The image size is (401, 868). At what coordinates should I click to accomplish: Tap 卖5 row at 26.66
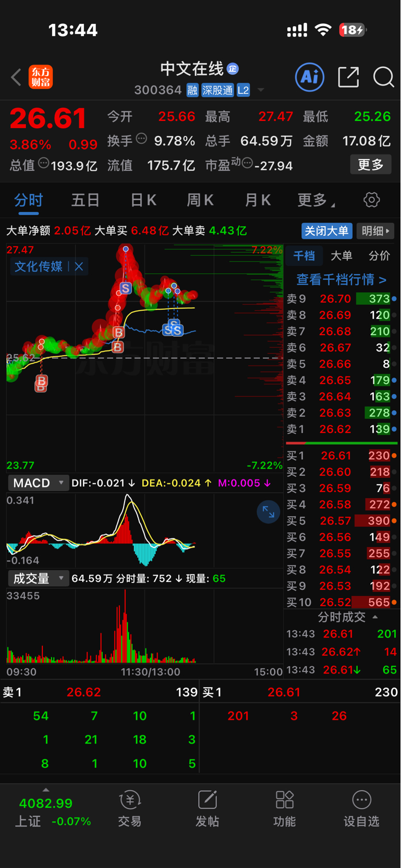(342, 364)
